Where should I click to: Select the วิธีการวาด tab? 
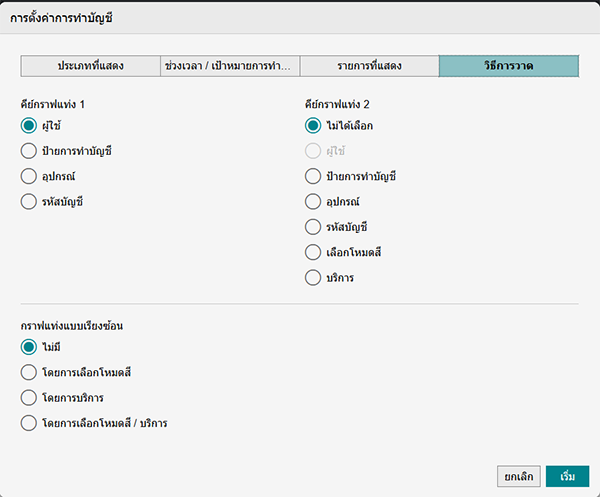(x=508, y=66)
